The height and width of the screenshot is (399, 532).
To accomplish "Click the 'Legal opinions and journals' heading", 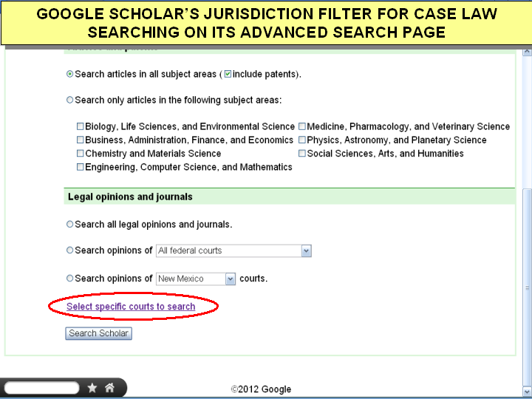I will point(130,197).
